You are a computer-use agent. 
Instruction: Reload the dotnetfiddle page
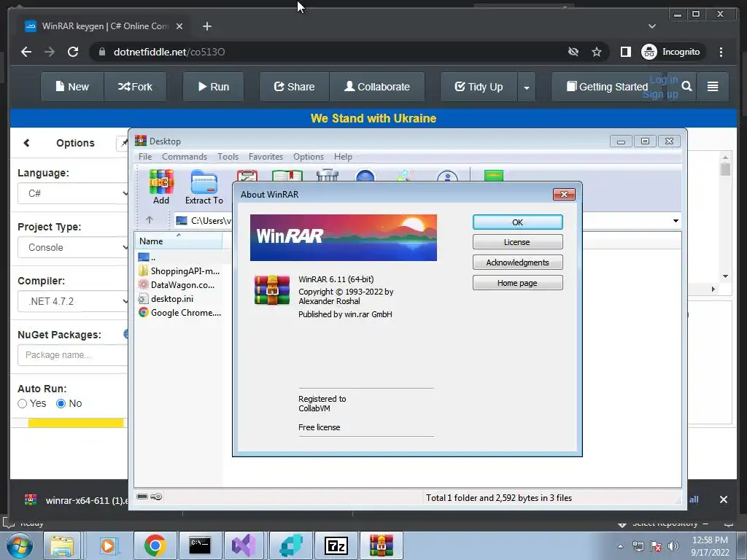coord(73,52)
